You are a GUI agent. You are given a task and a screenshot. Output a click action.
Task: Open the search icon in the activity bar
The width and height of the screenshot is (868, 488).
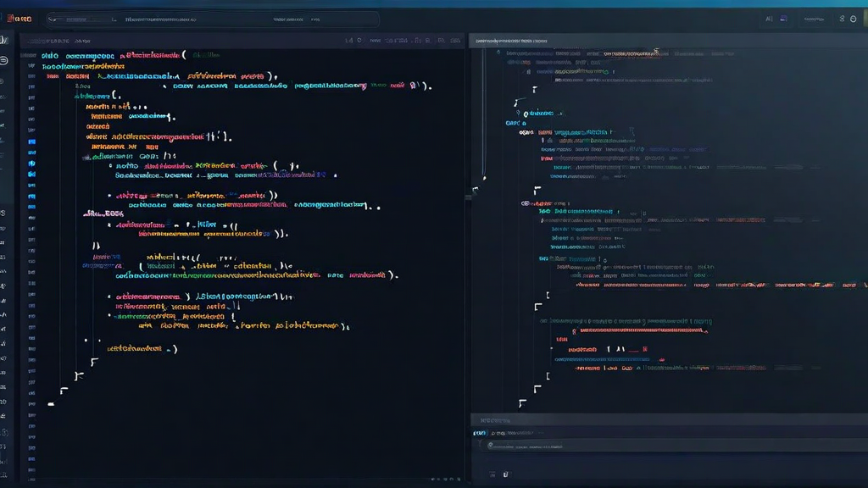click(x=8, y=80)
